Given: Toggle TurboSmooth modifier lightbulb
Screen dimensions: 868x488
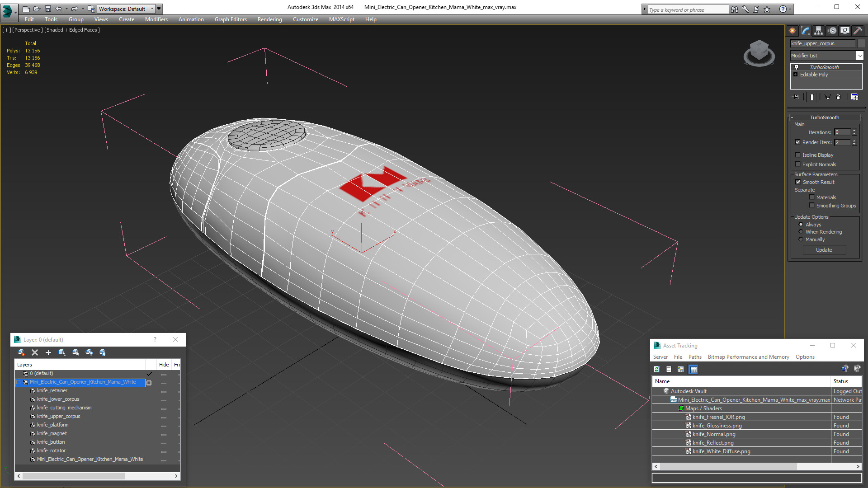Looking at the screenshot, I should pyautogui.click(x=797, y=67).
